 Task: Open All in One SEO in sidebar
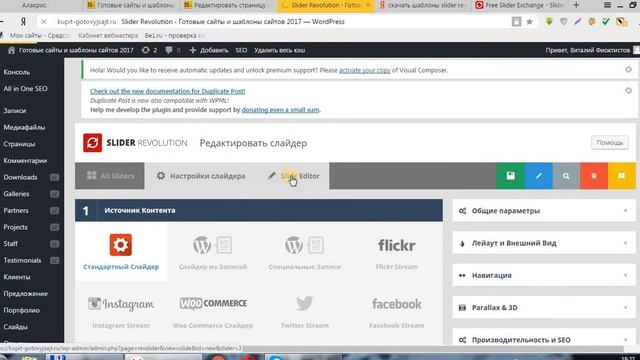click(x=25, y=89)
